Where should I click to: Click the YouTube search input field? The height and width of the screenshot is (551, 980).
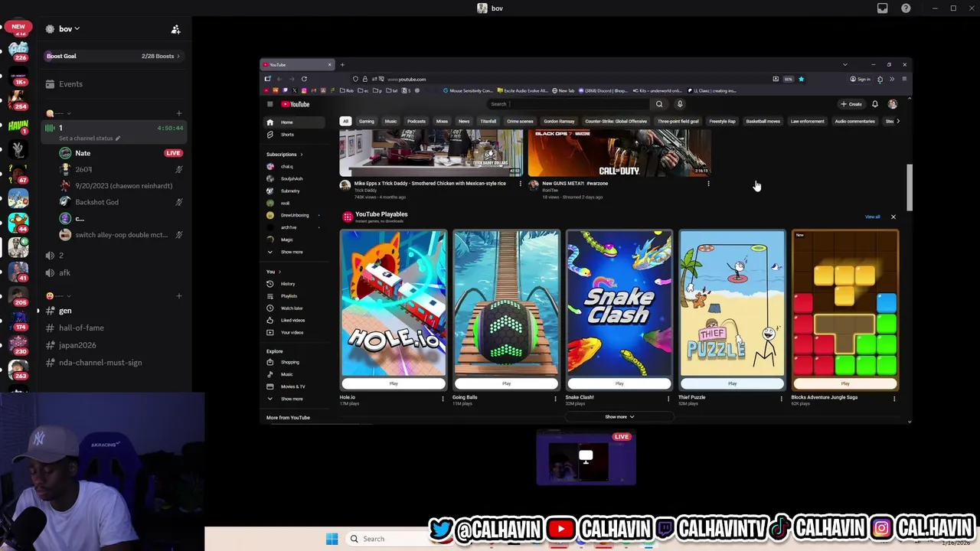pyautogui.click(x=568, y=104)
